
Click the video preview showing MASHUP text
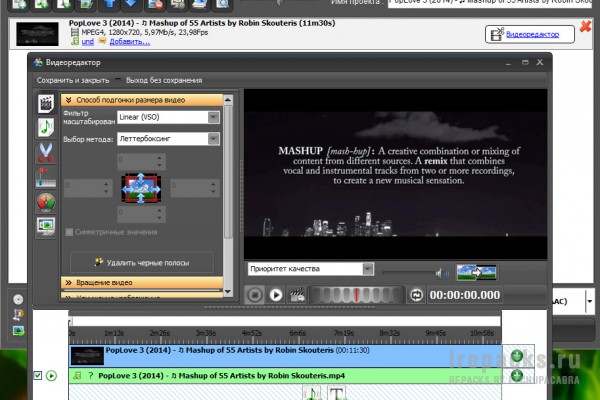396,174
